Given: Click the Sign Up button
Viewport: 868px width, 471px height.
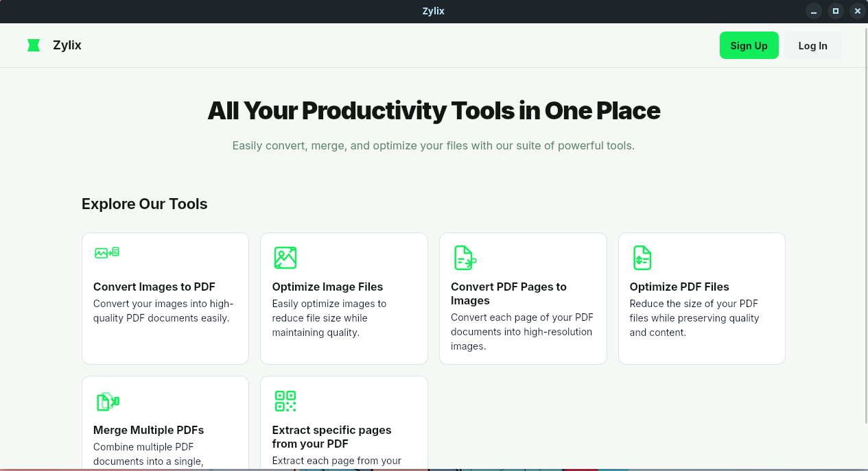Looking at the screenshot, I should tap(749, 45).
